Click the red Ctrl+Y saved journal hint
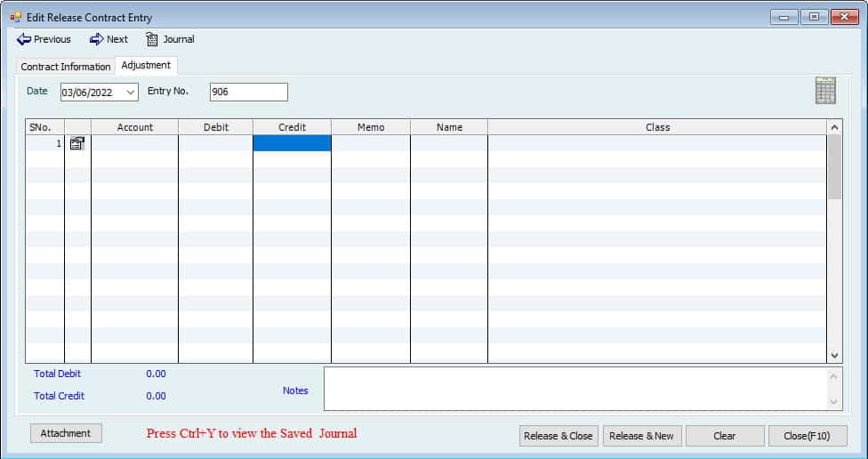Viewport: 868px width, 459px height. tap(252, 433)
